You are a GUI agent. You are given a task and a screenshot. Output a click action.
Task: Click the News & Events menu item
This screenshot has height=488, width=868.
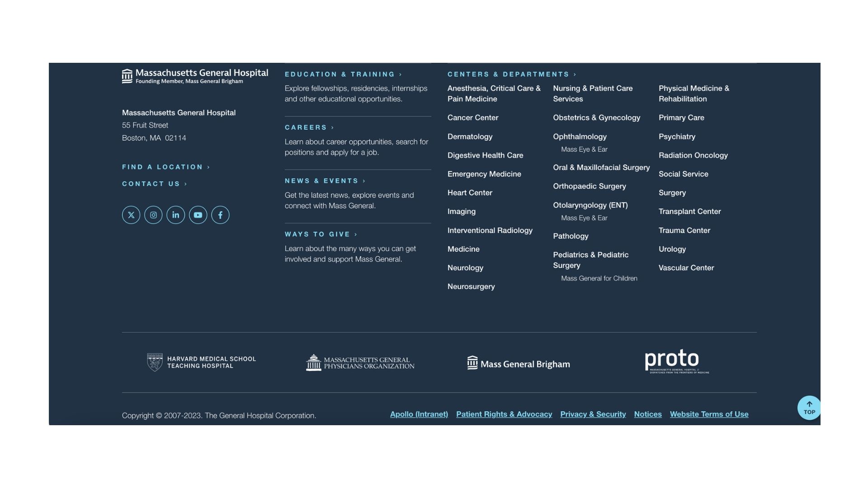(322, 181)
